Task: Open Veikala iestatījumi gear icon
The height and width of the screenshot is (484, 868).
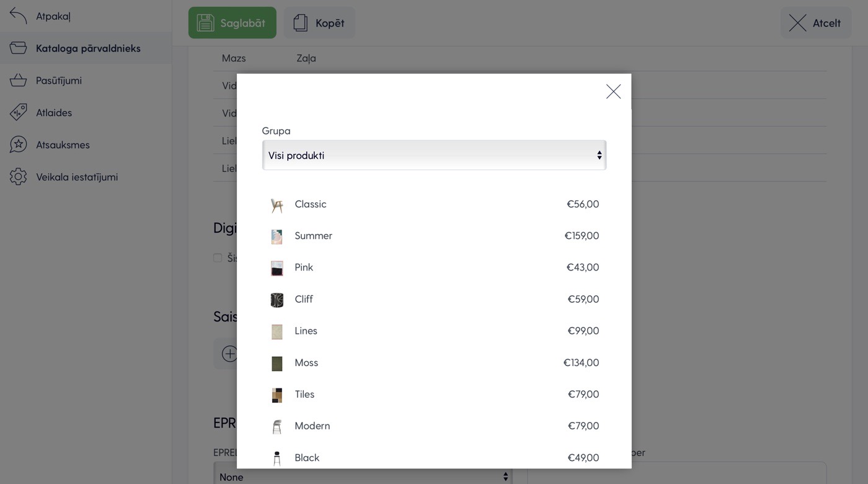Action: tap(19, 177)
